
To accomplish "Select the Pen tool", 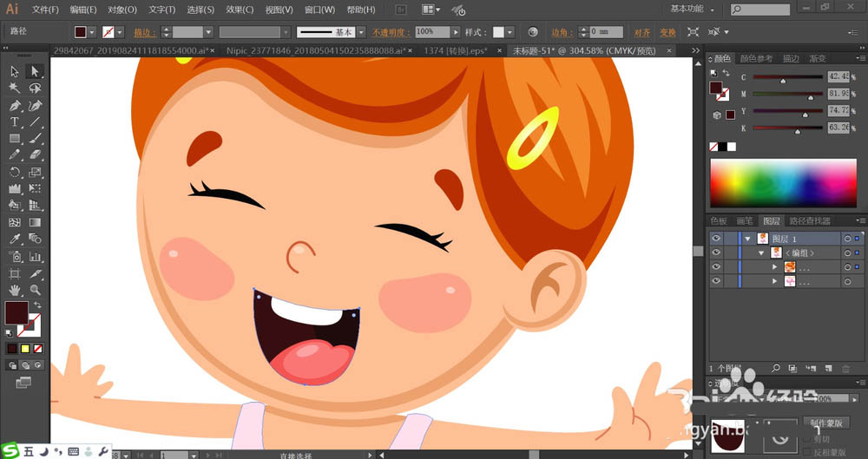I will (15, 105).
